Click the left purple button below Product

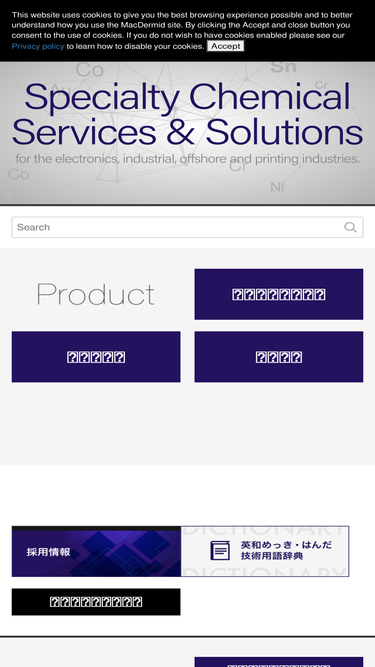tap(96, 357)
